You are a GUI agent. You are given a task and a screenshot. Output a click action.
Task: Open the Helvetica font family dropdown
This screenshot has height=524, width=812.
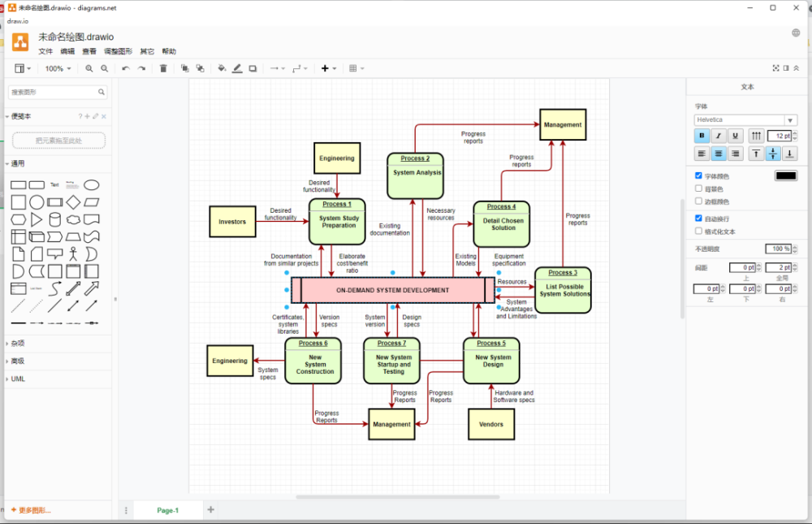point(745,119)
